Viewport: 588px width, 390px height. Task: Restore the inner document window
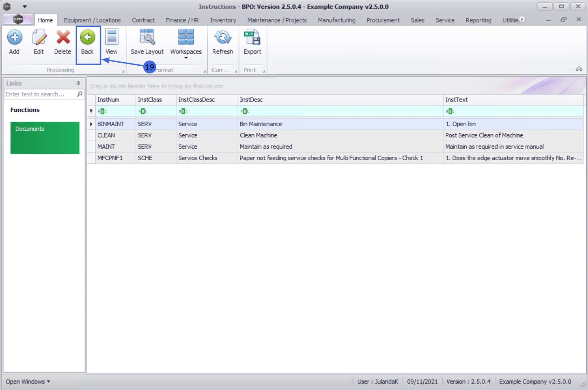click(563, 19)
